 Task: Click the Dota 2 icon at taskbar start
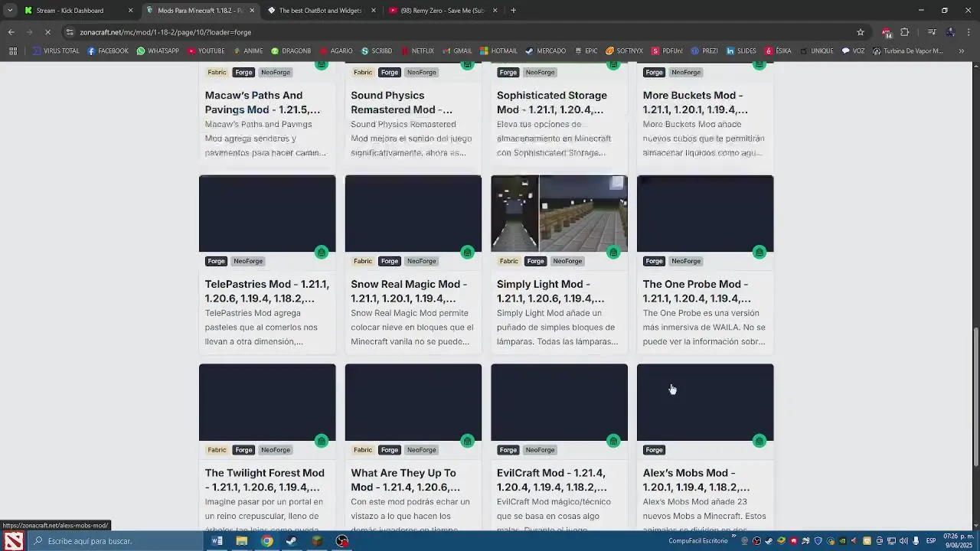14,541
